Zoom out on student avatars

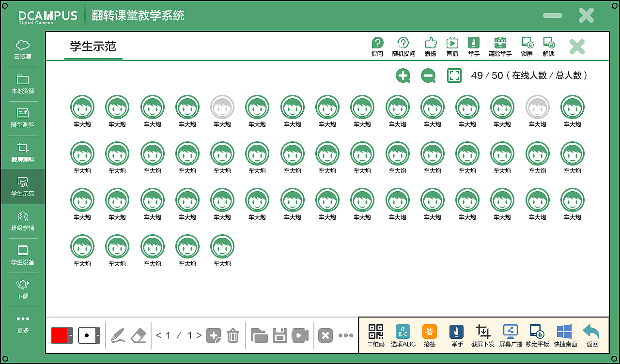428,76
